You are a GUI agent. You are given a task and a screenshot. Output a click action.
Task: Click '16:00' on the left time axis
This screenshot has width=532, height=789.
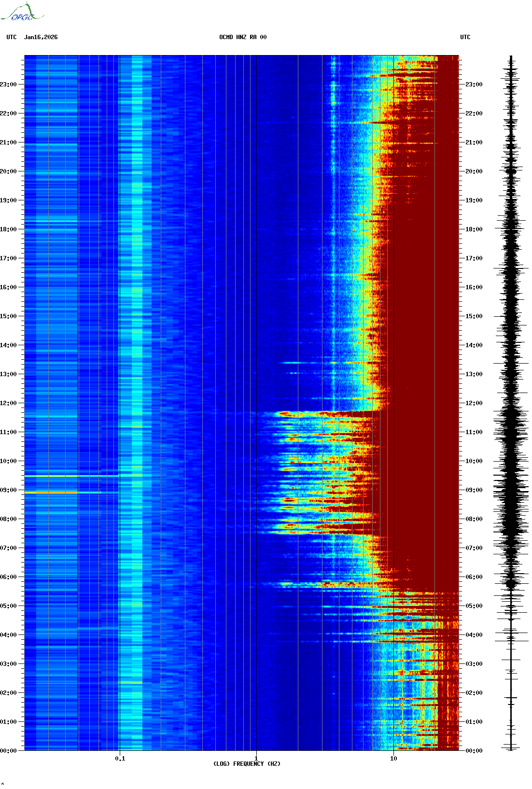pyautogui.click(x=8, y=287)
